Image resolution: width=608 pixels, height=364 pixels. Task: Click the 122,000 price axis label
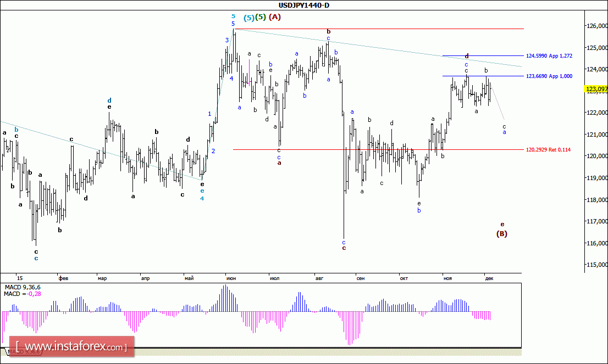[597, 113]
